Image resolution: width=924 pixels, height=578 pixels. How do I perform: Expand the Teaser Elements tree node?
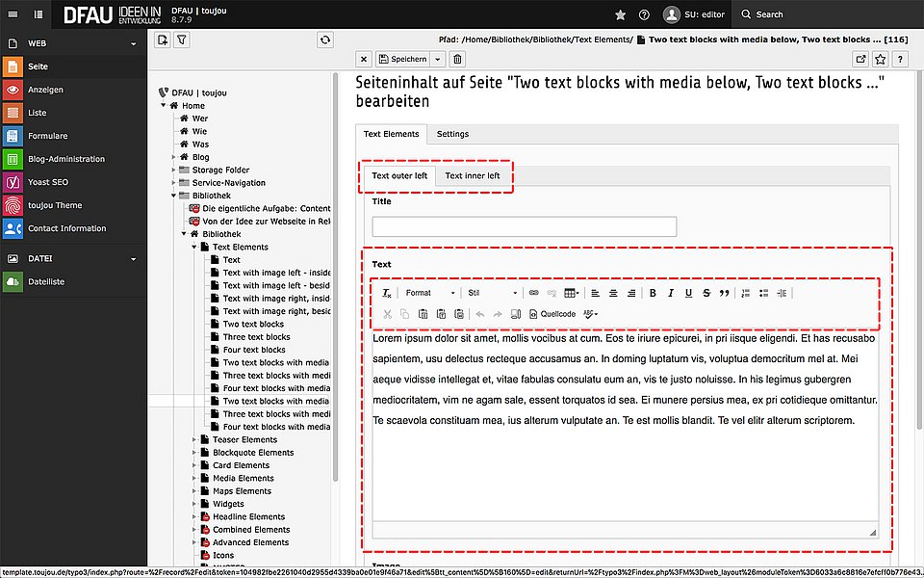coord(193,439)
